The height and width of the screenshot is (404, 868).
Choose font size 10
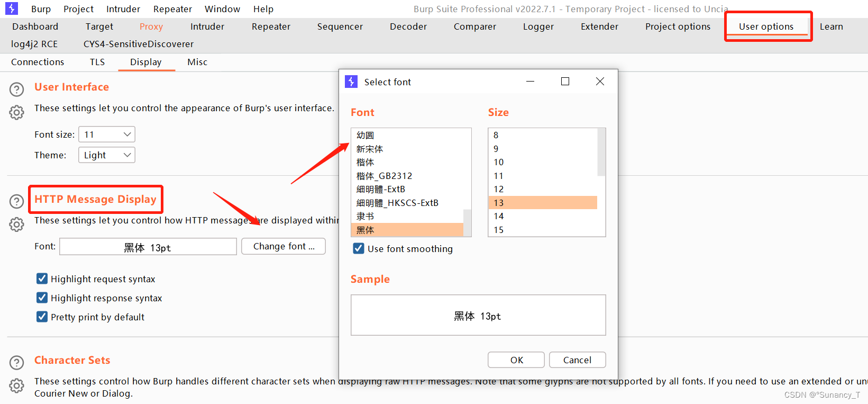tap(543, 162)
